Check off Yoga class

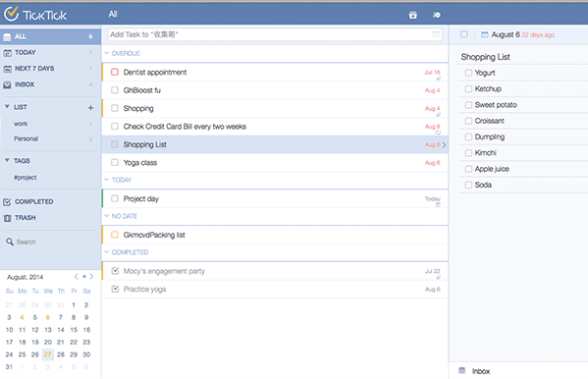(115, 162)
